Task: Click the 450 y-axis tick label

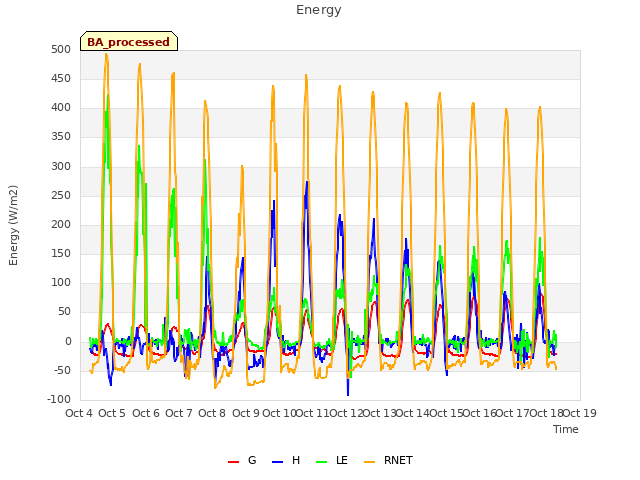Action: coord(61,79)
